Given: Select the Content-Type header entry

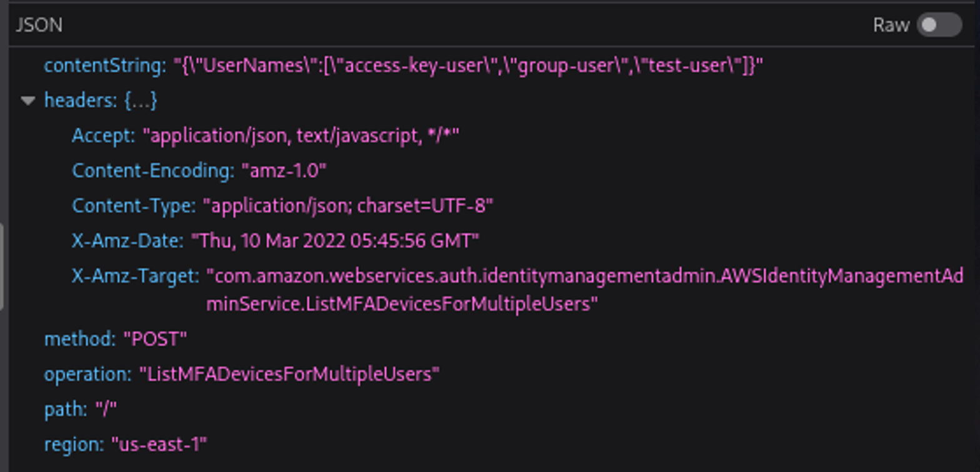Looking at the screenshot, I should click(x=281, y=205).
